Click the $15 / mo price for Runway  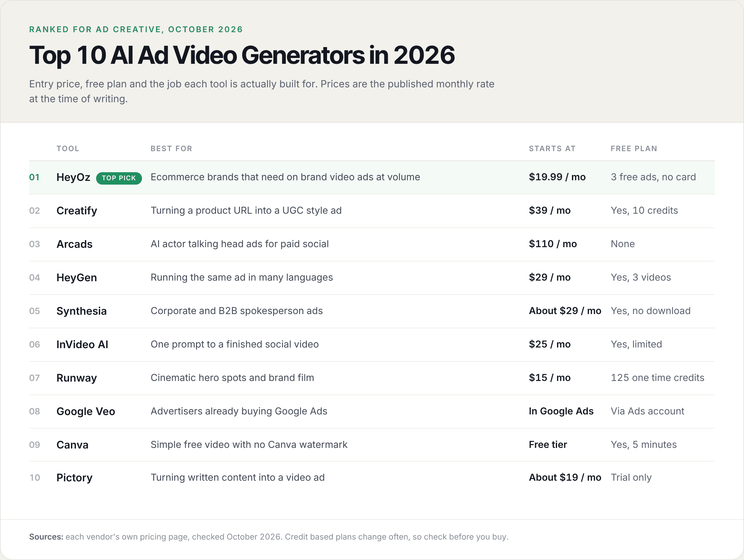coord(550,378)
